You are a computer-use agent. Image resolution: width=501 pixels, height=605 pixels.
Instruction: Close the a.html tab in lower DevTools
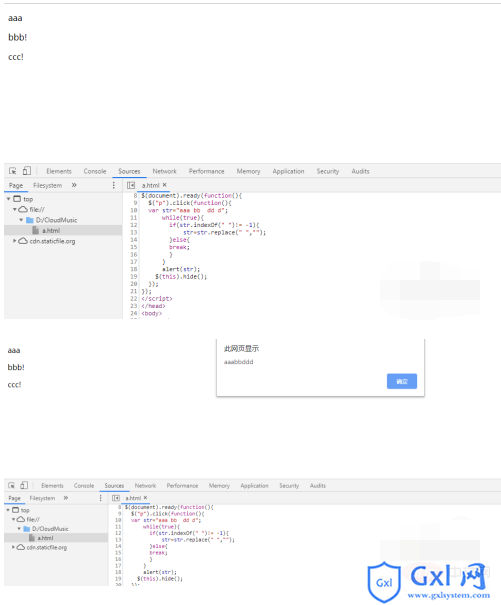145,498
